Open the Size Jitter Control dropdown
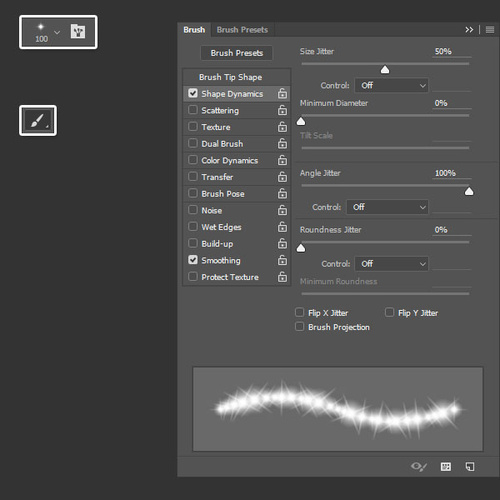The image size is (500, 500). click(x=391, y=85)
